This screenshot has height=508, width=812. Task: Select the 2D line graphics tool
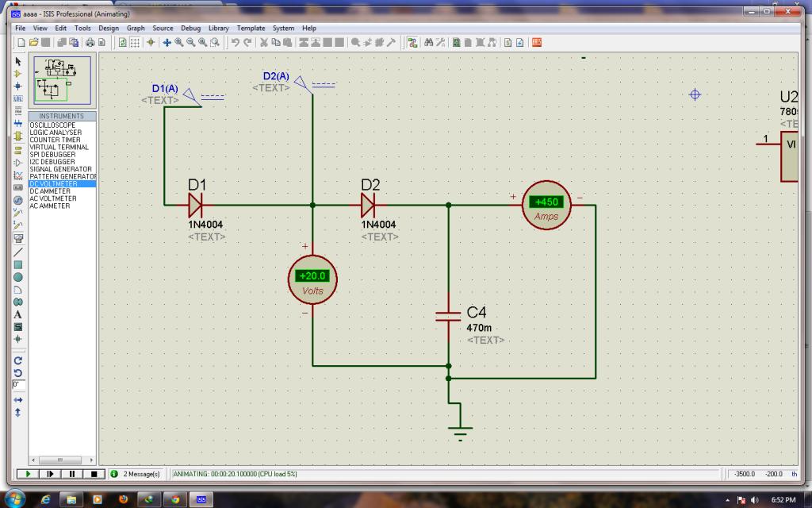click(17, 252)
